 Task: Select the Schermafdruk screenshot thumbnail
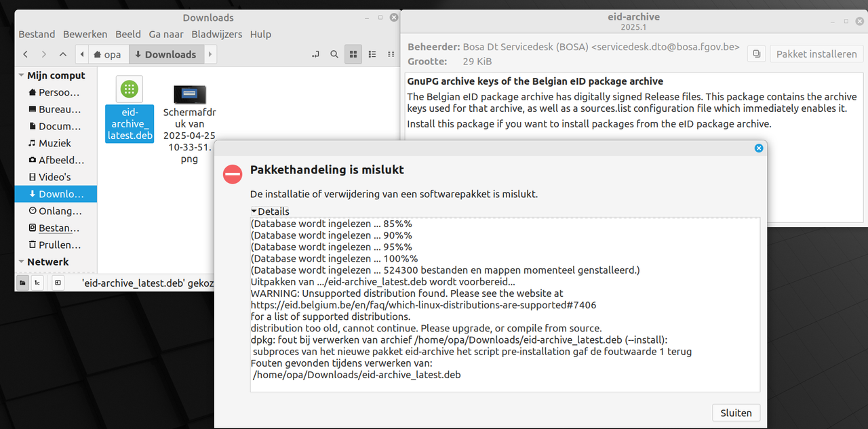(x=190, y=94)
